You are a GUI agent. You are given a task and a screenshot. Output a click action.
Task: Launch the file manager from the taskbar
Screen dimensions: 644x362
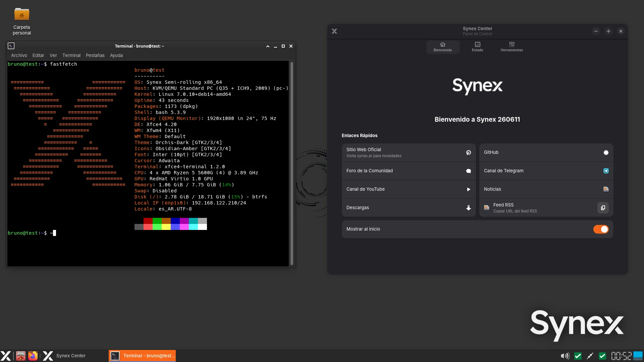[21, 356]
